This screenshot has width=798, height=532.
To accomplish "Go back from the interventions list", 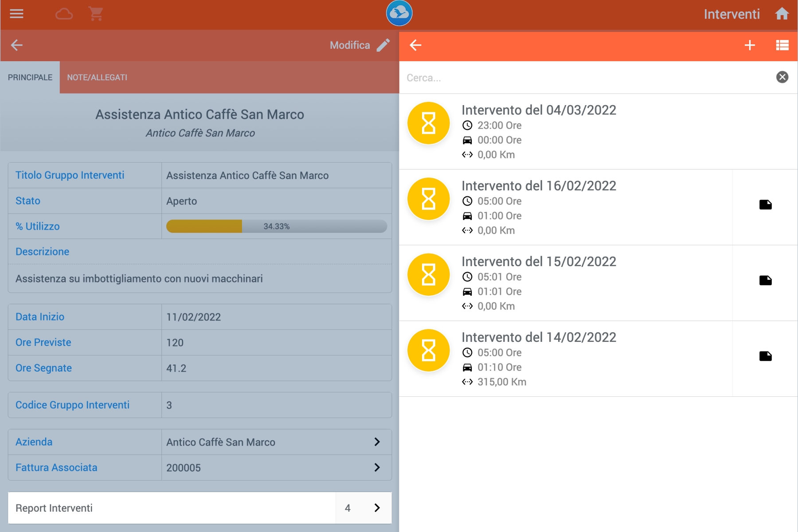I will (415, 45).
